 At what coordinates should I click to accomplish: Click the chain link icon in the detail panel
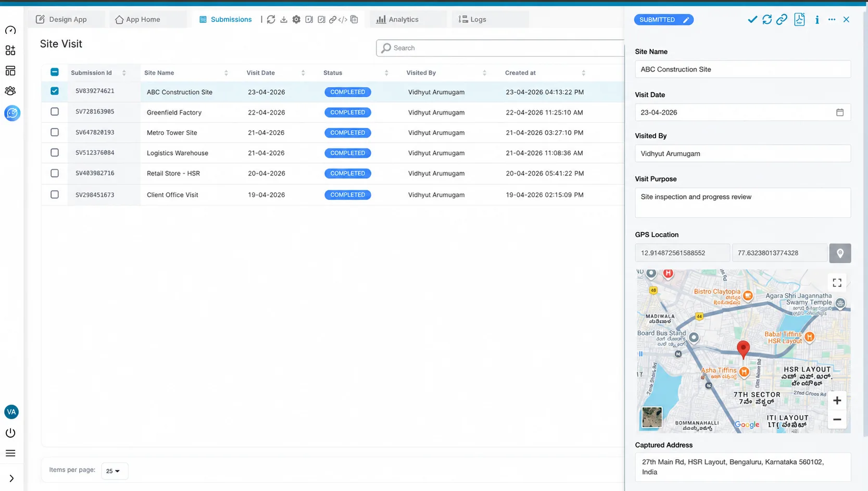(x=782, y=19)
